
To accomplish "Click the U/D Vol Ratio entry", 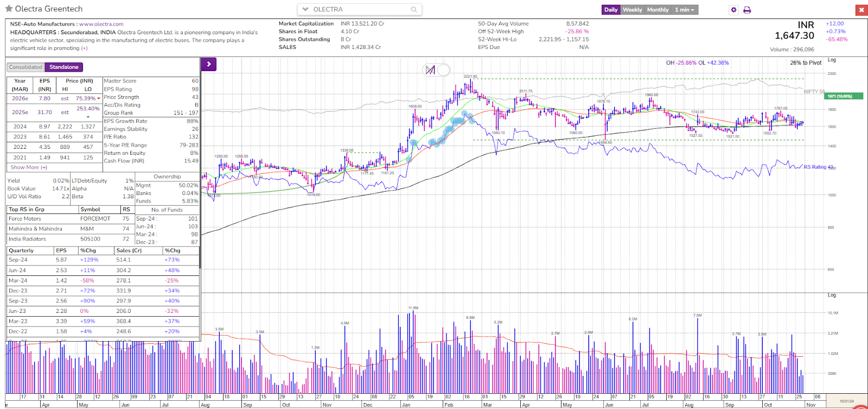I will click(x=39, y=197).
